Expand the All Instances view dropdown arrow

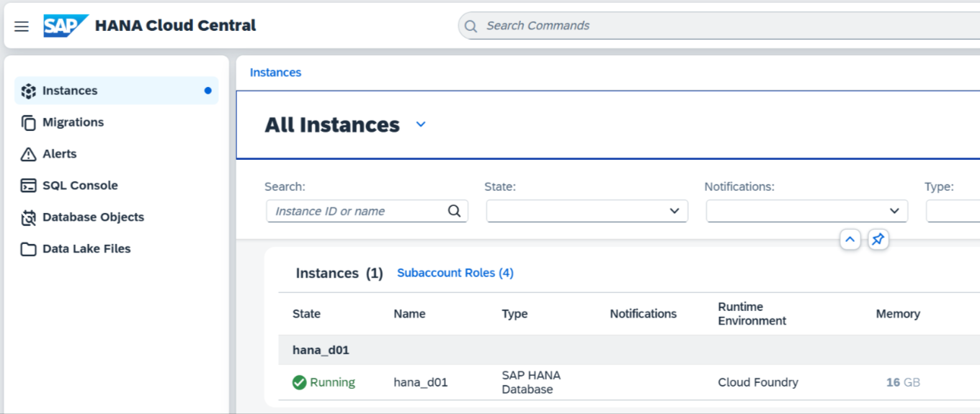point(421,125)
